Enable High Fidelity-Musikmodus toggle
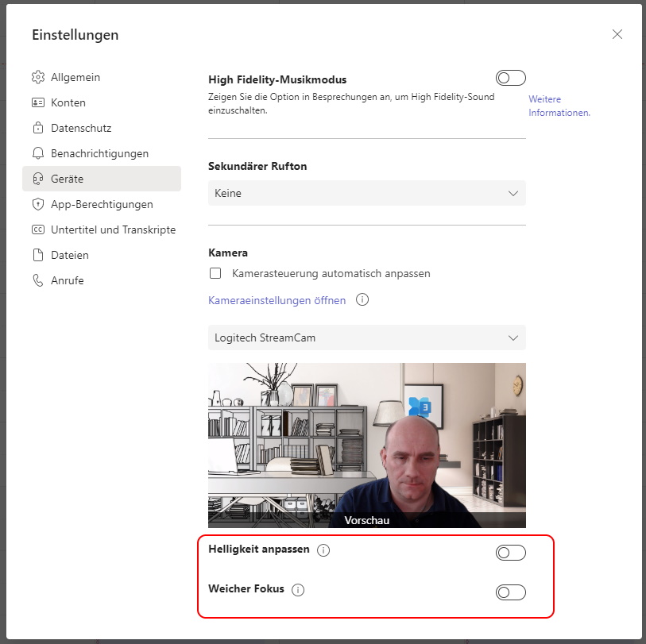Screen dimensions: 646x644 511,78
